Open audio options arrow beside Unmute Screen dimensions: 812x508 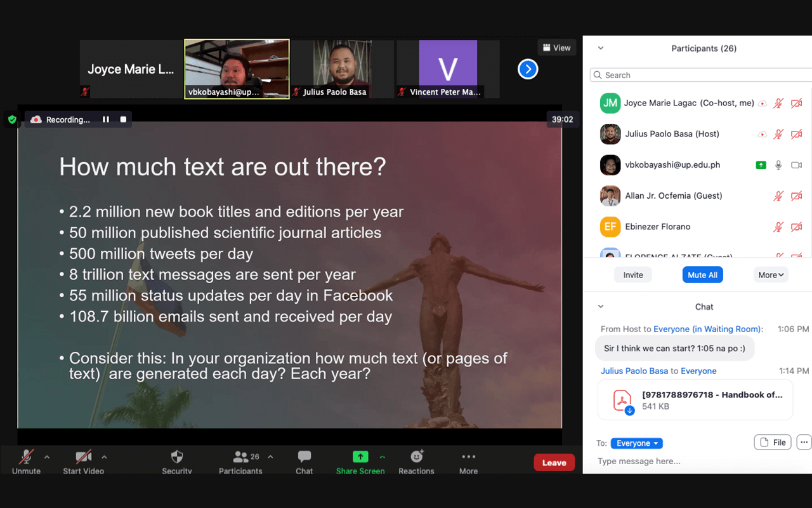[x=46, y=457]
